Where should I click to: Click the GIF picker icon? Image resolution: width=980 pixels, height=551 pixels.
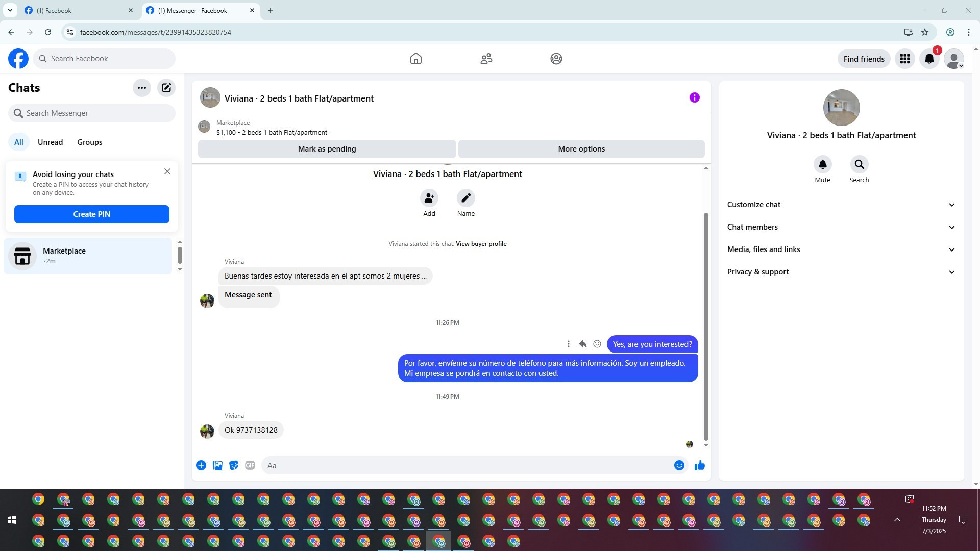(250, 465)
